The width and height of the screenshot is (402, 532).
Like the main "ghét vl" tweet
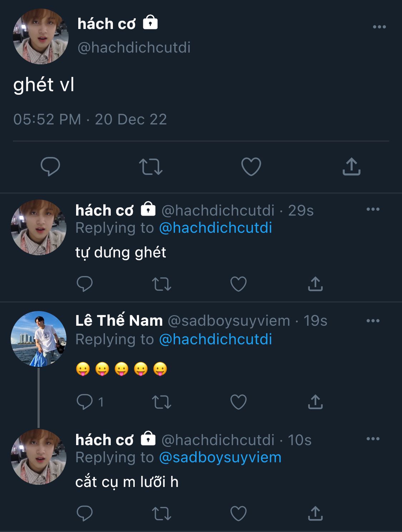pos(251,167)
